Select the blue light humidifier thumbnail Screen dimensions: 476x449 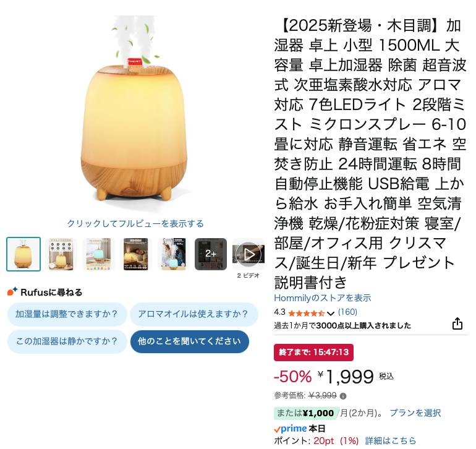coord(98,254)
